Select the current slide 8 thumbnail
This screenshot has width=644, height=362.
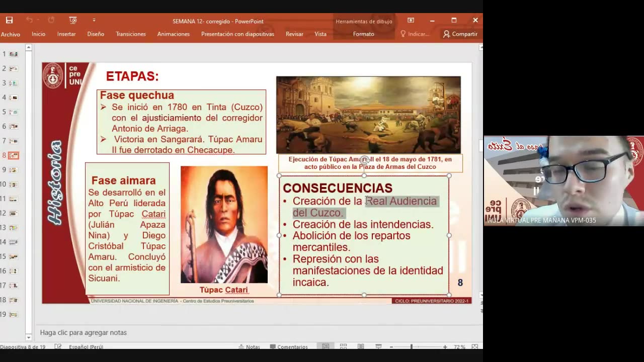(14, 155)
